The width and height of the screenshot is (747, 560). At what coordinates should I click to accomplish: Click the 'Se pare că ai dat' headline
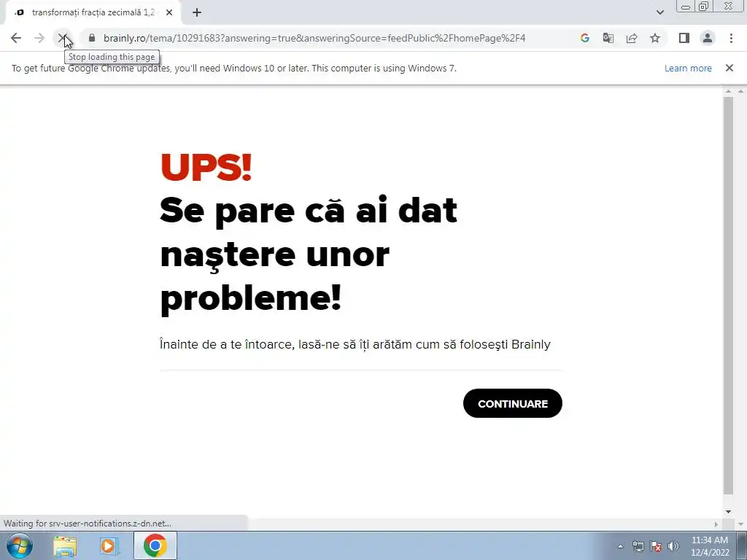coord(309,210)
